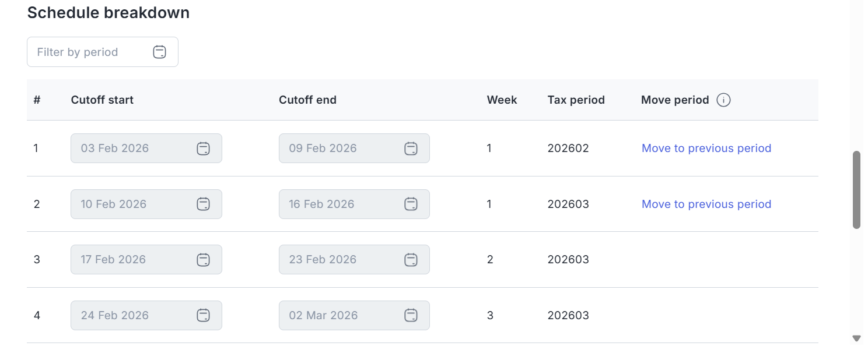
Task: Click the Move period info icon
Action: pos(723,100)
